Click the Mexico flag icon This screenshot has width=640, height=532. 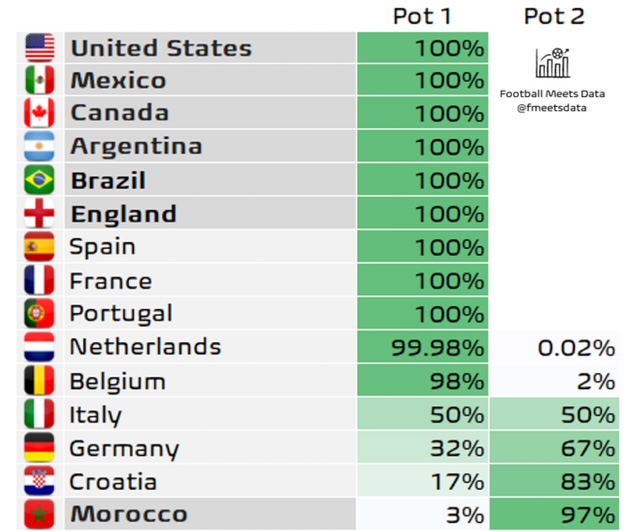39,81
